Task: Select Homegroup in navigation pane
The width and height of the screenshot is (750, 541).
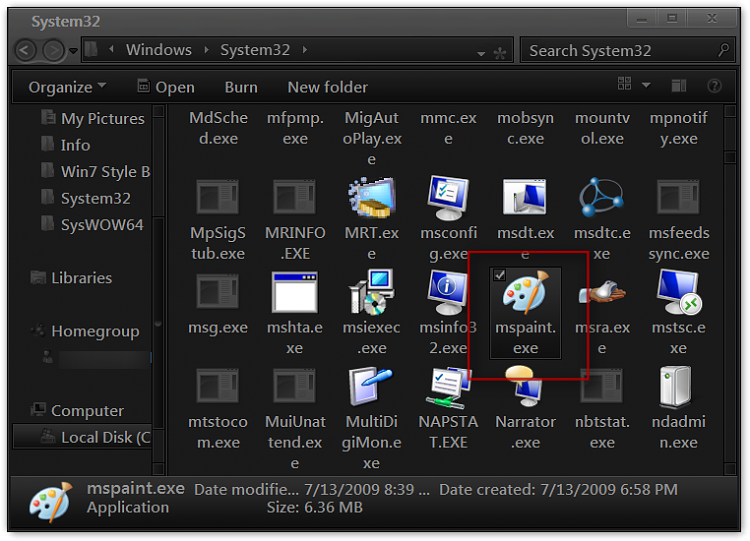Action: tap(85, 331)
